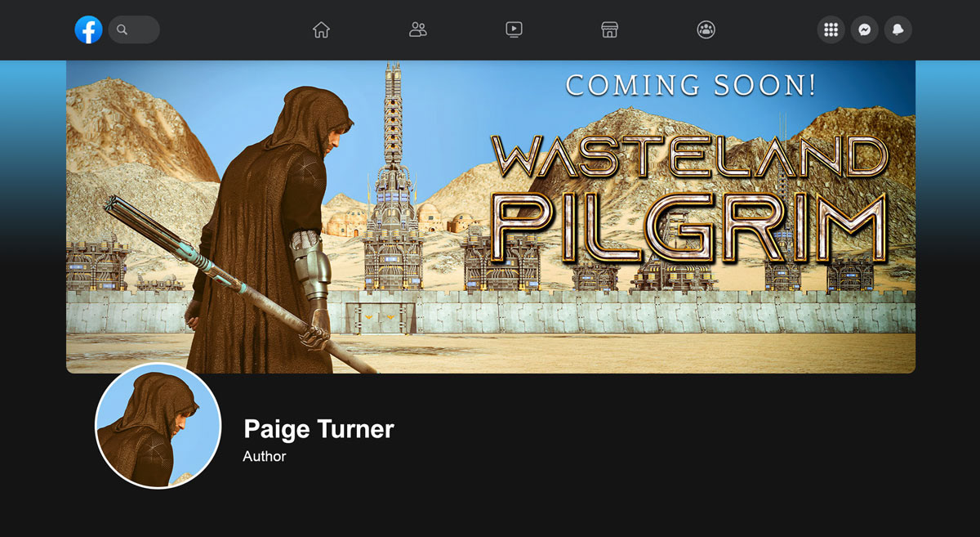This screenshot has width=980, height=537.
Task: Open the apps grid menu
Action: pyautogui.click(x=831, y=30)
